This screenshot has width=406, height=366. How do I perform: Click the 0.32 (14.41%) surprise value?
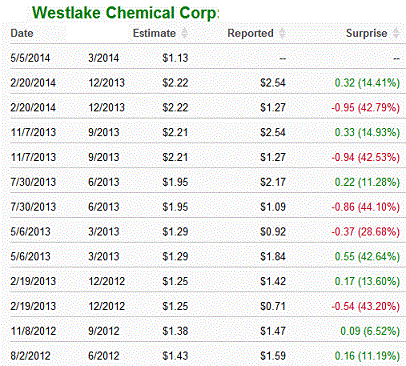[367, 83]
